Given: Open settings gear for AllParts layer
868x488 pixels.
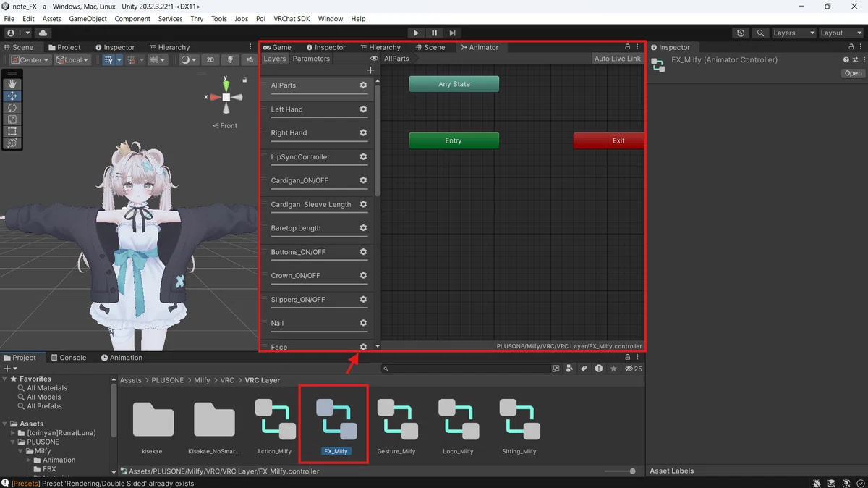Looking at the screenshot, I should coord(363,85).
